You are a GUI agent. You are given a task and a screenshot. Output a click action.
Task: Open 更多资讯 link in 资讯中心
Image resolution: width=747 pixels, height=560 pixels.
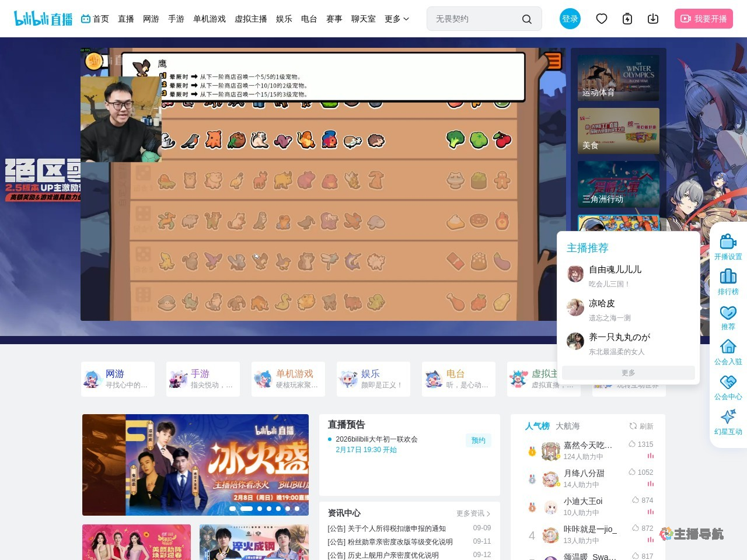coord(472,513)
